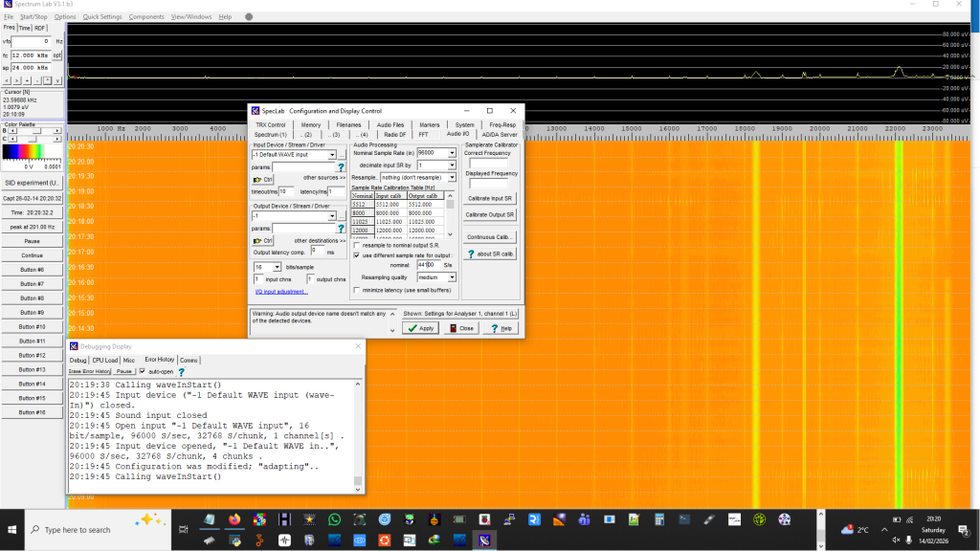Screen dimensions: 980x551
Task: Open the I/Q input adjustment link
Action: [x=281, y=292]
